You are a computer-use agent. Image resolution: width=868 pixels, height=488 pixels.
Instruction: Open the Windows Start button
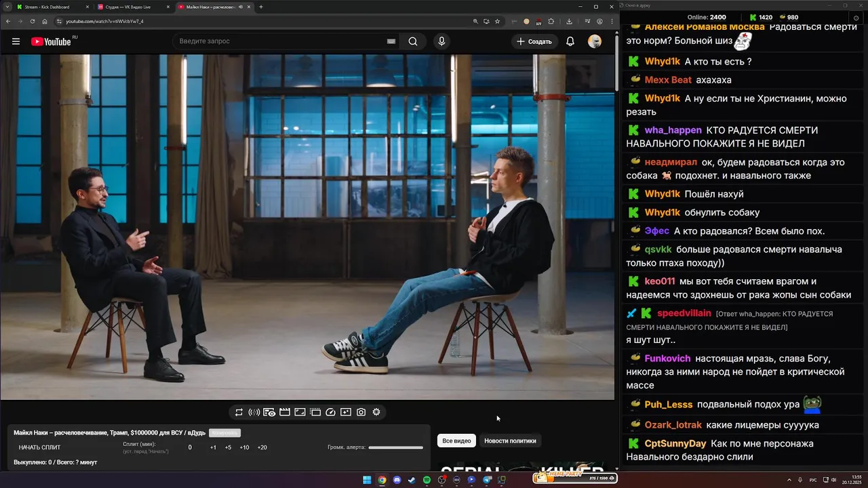pyautogui.click(x=367, y=480)
